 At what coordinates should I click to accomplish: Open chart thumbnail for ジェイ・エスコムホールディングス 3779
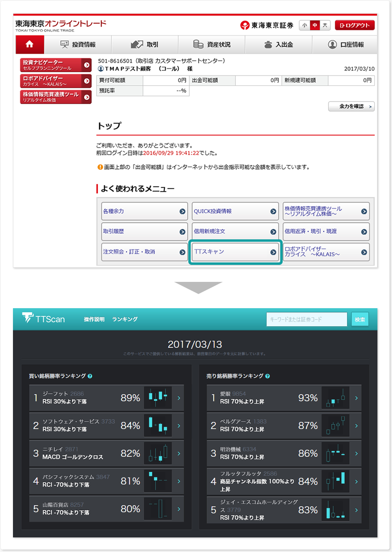click(x=335, y=510)
